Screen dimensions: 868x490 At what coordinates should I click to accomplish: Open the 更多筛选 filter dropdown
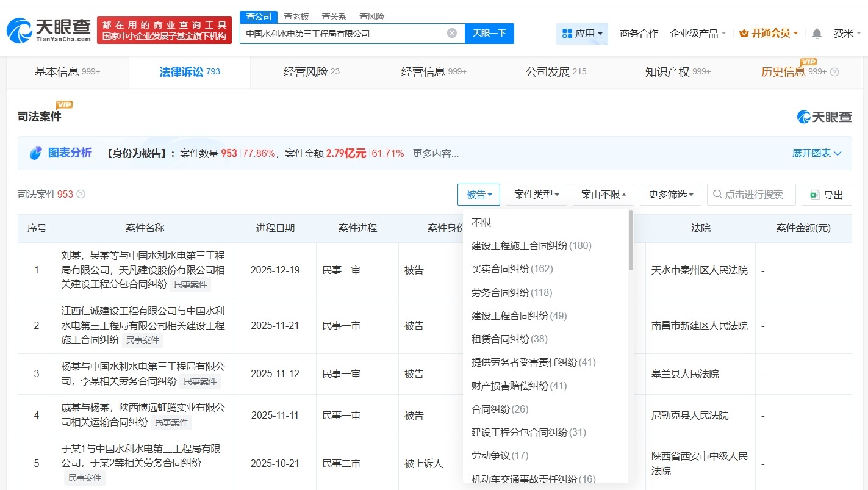pos(670,194)
